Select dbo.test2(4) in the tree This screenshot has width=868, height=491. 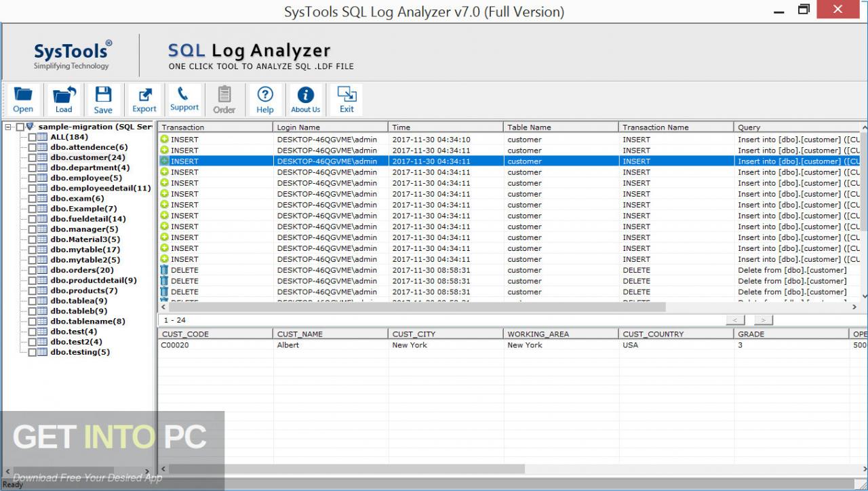click(77, 342)
